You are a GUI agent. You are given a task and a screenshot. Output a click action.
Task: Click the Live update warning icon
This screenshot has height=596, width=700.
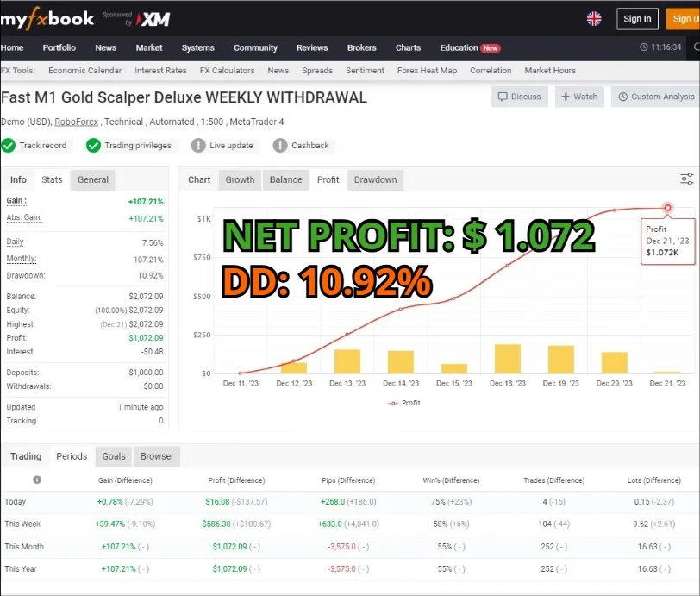[198, 146]
